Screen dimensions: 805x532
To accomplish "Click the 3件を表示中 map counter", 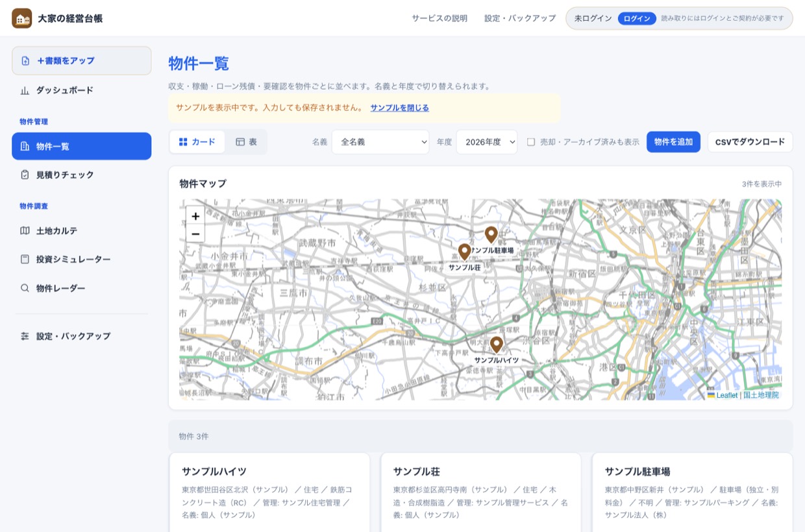I will pos(762,184).
